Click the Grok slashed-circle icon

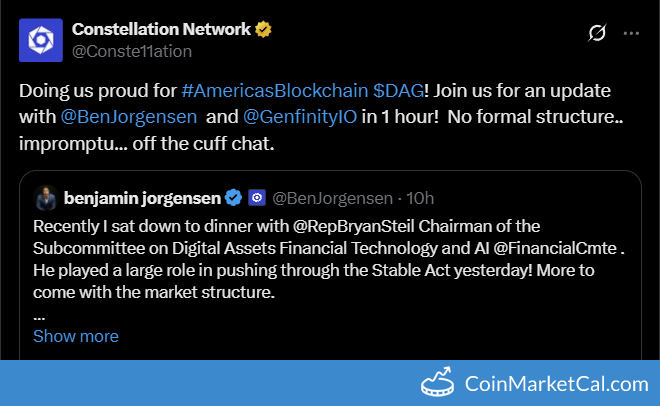click(x=597, y=32)
